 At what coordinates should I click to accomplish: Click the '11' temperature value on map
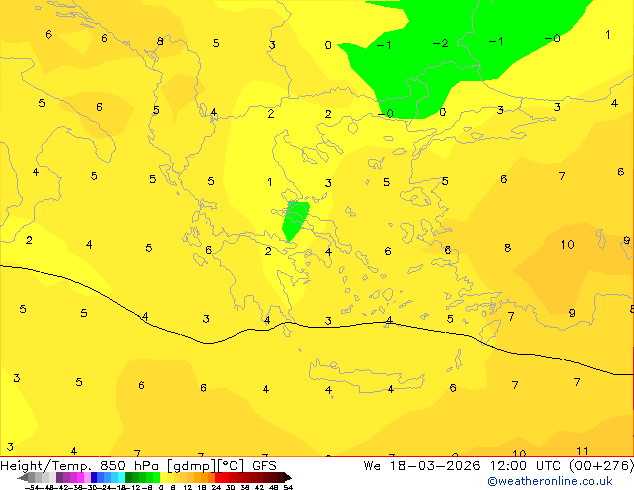coord(582,451)
